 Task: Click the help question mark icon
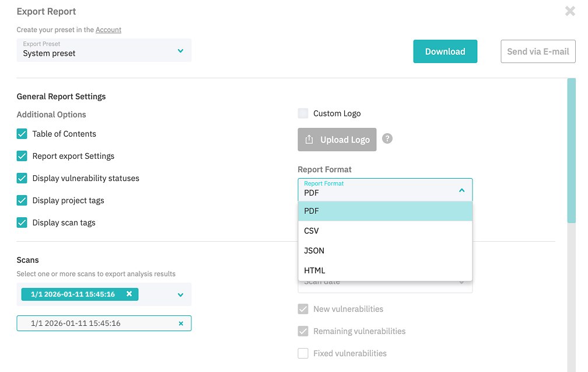click(x=387, y=138)
